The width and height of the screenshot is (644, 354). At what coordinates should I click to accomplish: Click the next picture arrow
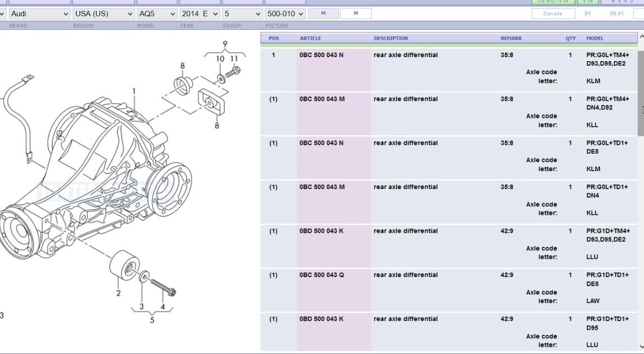[x=356, y=13]
